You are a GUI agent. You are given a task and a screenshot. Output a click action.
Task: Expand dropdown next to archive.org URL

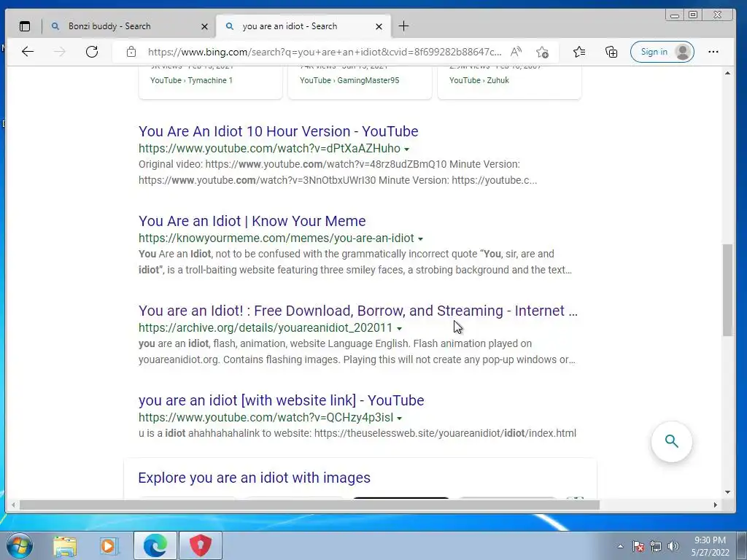coord(399,329)
